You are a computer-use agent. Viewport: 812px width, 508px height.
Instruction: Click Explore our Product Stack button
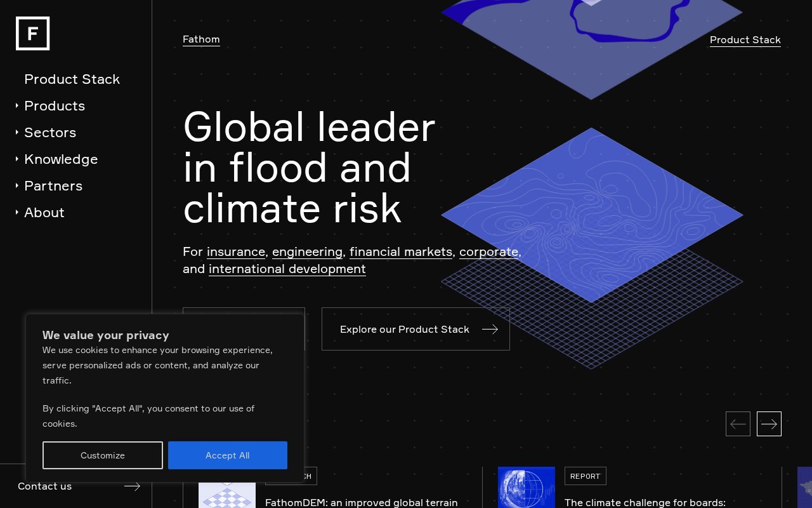pos(416,329)
